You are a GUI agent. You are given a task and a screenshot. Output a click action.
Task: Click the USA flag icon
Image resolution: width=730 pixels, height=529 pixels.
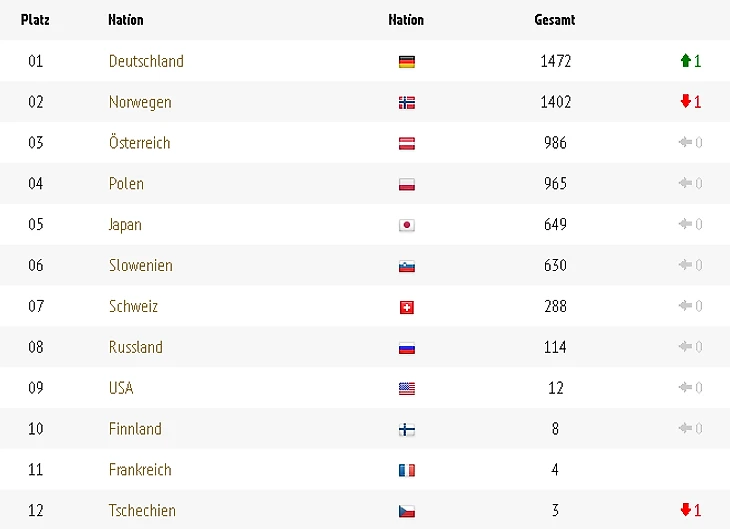pos(407,388)
